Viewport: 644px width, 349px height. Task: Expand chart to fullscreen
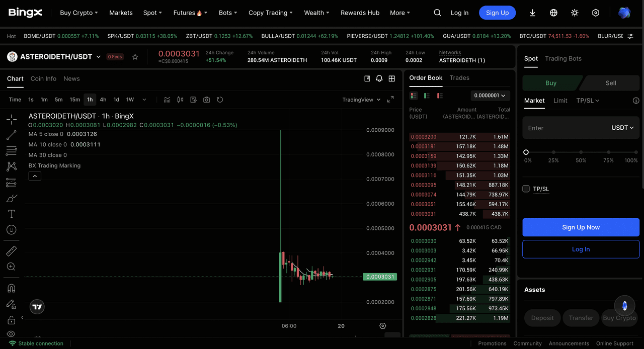click(390, 100)
